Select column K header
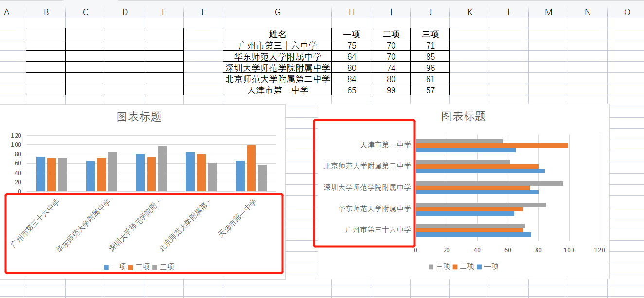644x298 pixels. pyautogui.click(x=469, y=12)
